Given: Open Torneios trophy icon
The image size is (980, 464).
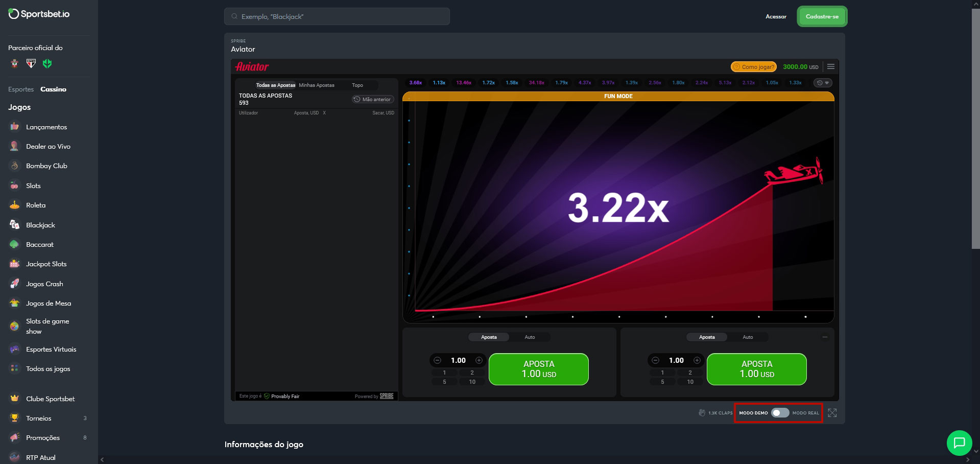Looking at the screenshot, I should click(14, 418).
